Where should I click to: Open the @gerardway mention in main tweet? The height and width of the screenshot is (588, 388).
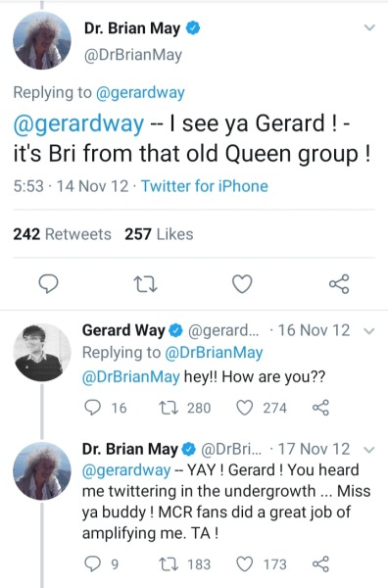pos(78,123)
